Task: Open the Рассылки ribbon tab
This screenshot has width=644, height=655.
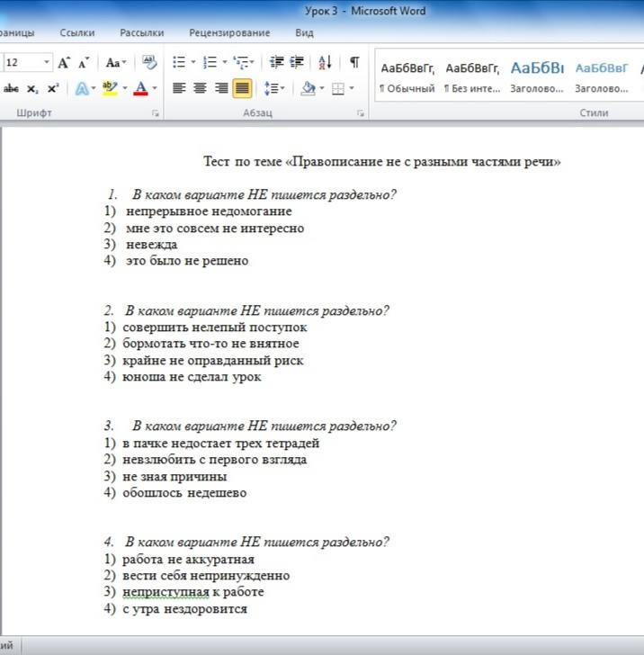Action: pyautogui.click(x=142, y=32)
